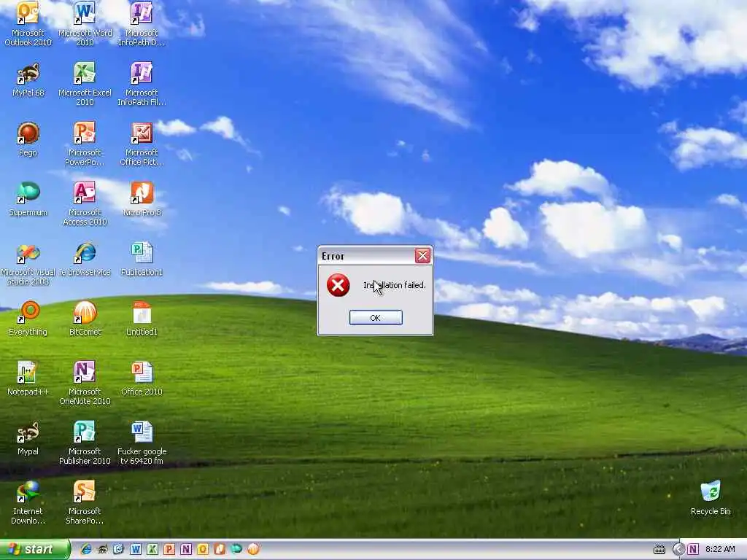747x560 pixels.
Task: Select the ie browservice desktop icon
Action: (85, 260)
